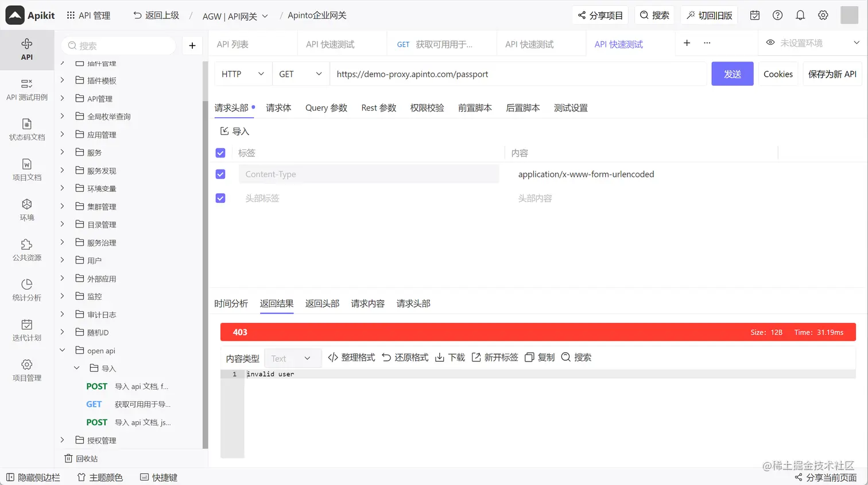This screenshot has height=485, width=868.
Task: Open response in 新开标签
Action: (x=495, y=357)
